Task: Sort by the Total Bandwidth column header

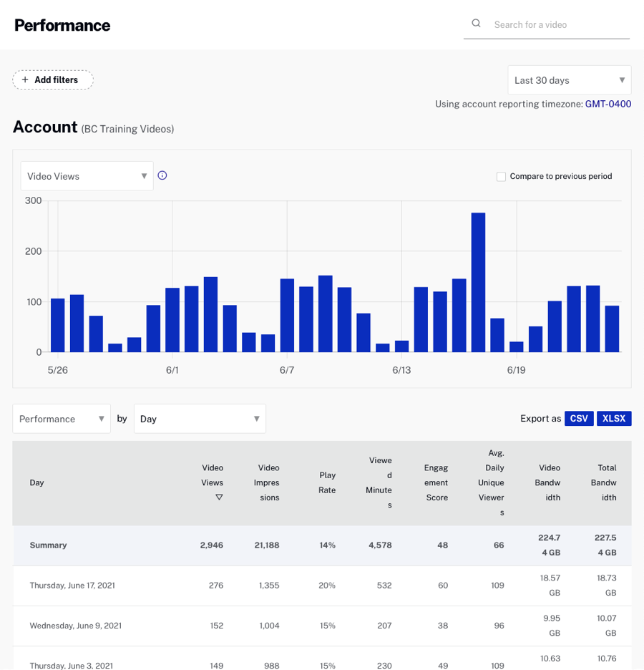Action: (x=608, y=482)
